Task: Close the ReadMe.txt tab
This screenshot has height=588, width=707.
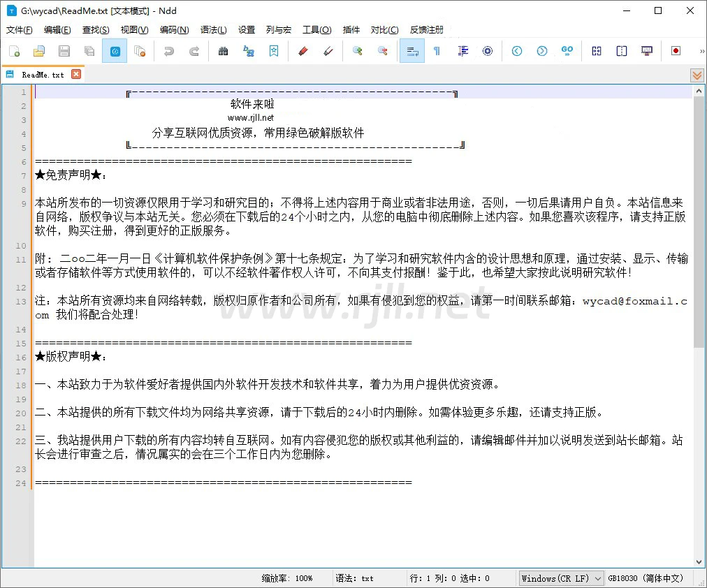Action: tap(76, 74)
